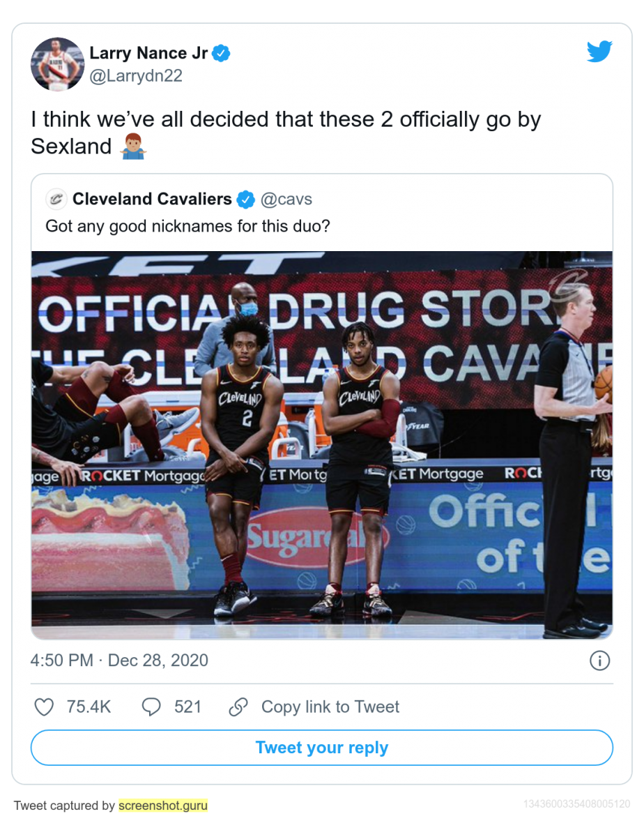Image resolution: width=644 pixels, height=837 pixels.
Task: Open the tweet info circle icon
Action: tap(600, 661)
